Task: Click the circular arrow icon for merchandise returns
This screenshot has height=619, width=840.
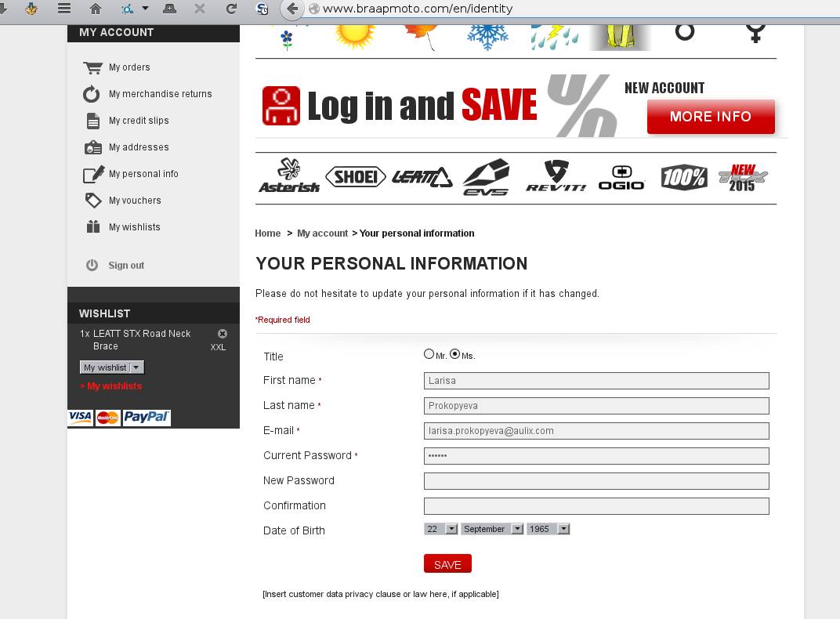Action: pos(92,94)
